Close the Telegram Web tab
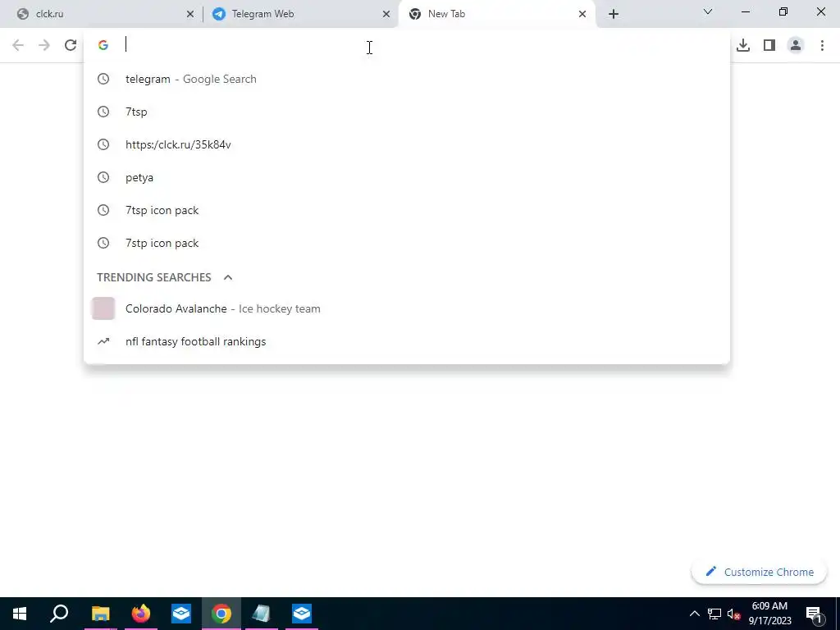This screenshot has width=840, height=630. tap(386, 14)
